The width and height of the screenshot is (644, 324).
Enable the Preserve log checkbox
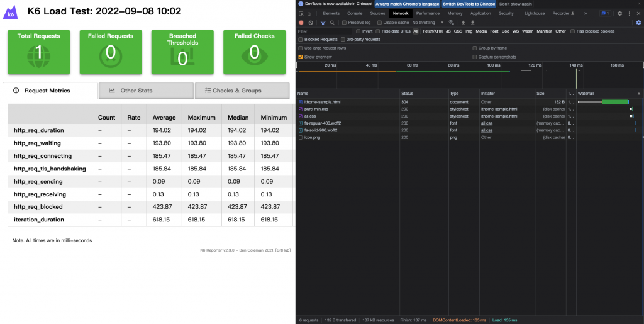pos(344,23)
